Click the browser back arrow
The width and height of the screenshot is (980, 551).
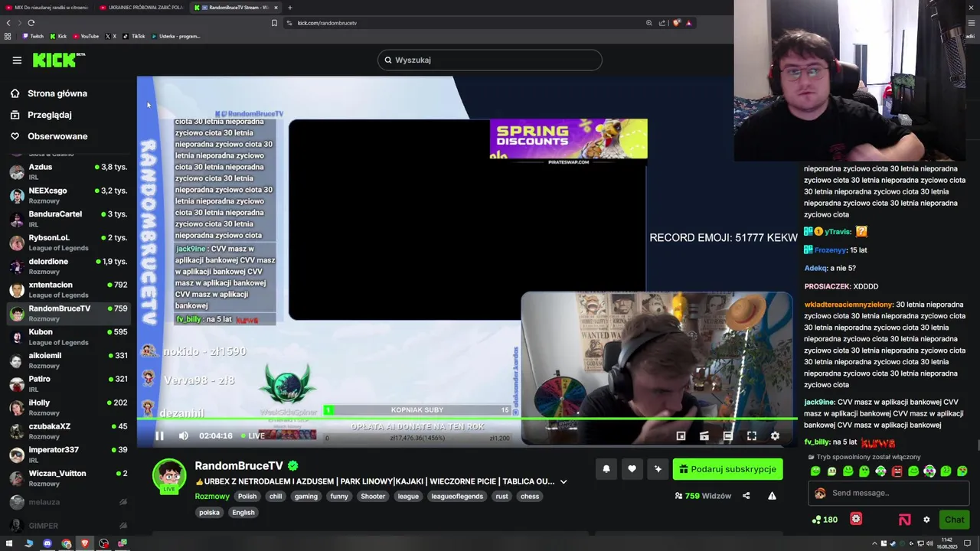pyautogui.click(x=8, y=23)
